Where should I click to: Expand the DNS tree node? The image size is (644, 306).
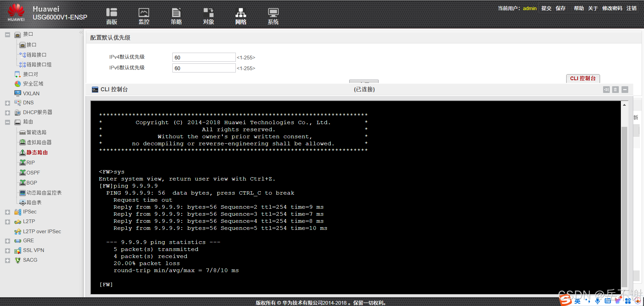click(x=7, y=103)
